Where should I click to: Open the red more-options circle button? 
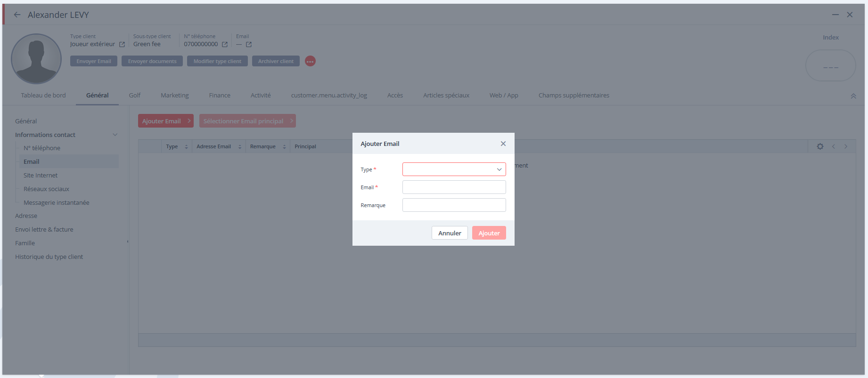click(x=310, y=61)
